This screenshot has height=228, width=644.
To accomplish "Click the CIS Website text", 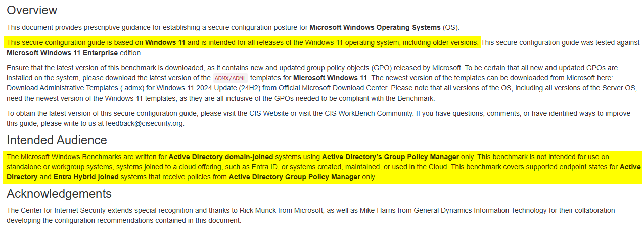I will [266, 114].
